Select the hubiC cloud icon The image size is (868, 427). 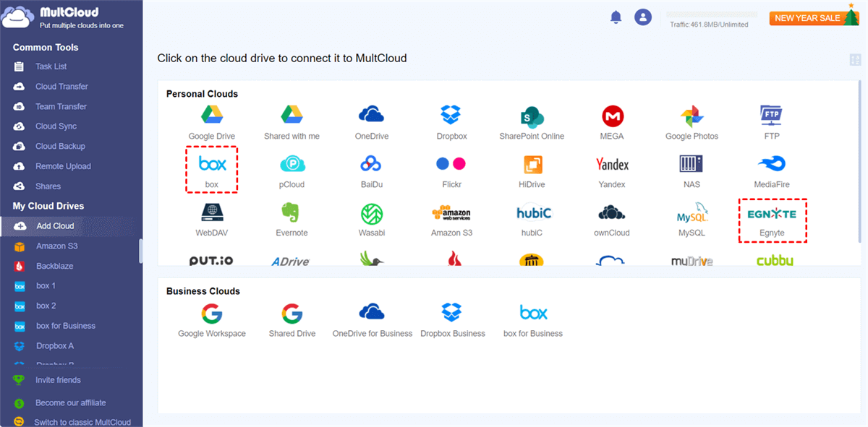coord(534,212)
